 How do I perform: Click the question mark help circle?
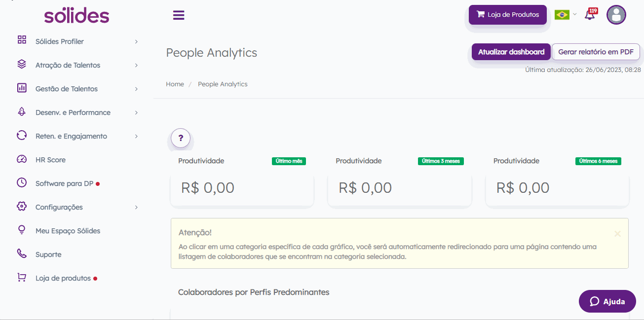pyautogui.click(x=181, y=138)
